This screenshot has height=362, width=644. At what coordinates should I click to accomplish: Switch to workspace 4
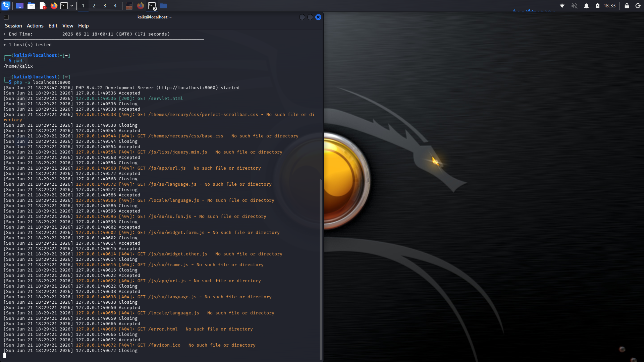(115, 6)
